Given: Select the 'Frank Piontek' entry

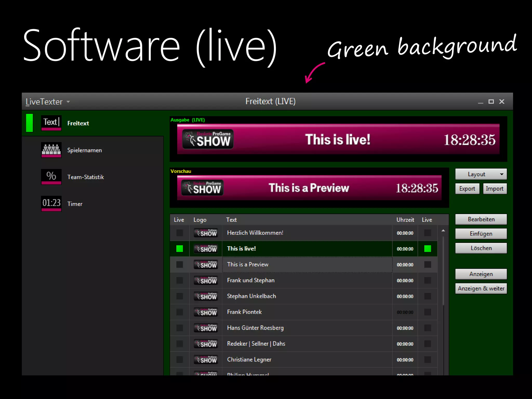Looking at the screenshot, I should tap(307, 312).
